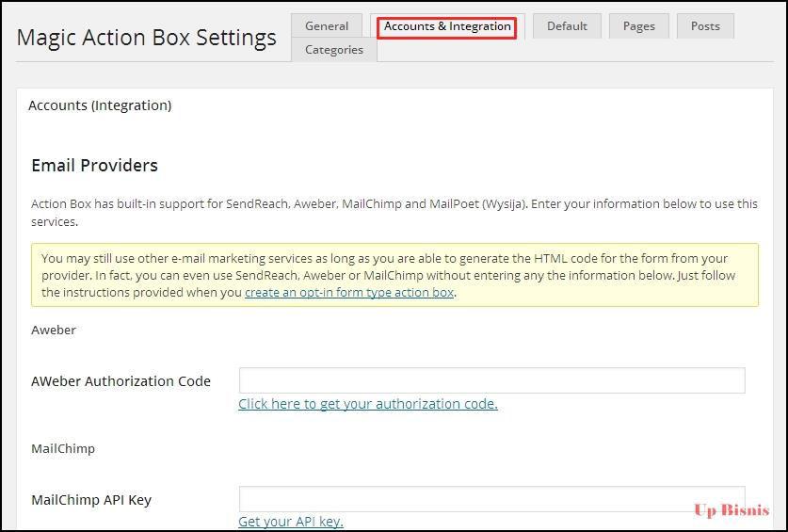Screen dimensions: 788x532
Task: Click the 'Email Providers' heading
Action: [x=94, y=166]
